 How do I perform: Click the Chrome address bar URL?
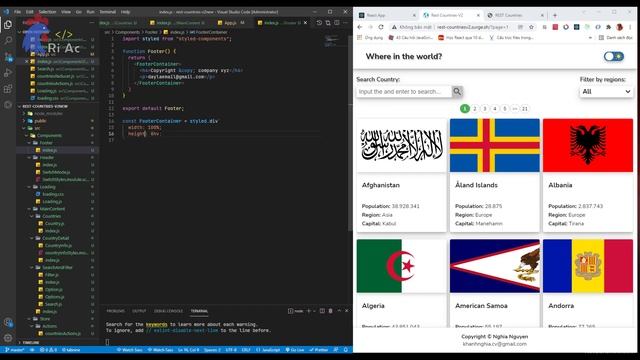point(473,27)
